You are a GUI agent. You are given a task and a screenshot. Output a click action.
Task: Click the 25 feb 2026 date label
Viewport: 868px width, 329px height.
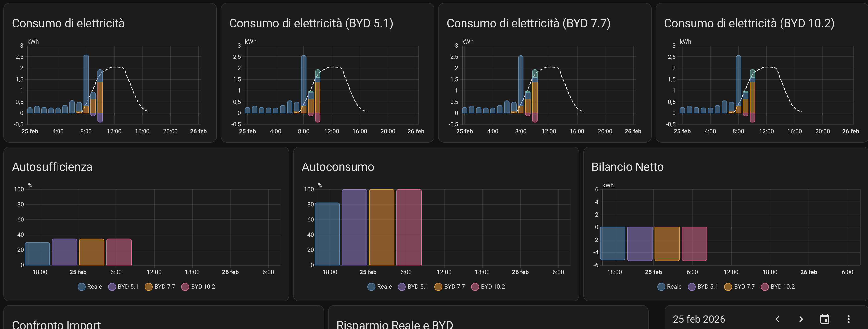click(x=699, y=319)
